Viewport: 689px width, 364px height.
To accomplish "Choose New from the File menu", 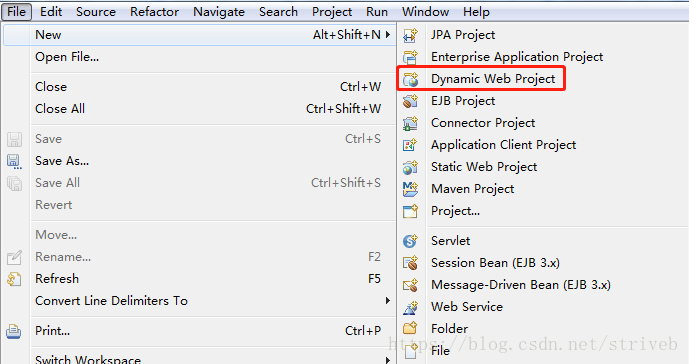I will (199, 35).
